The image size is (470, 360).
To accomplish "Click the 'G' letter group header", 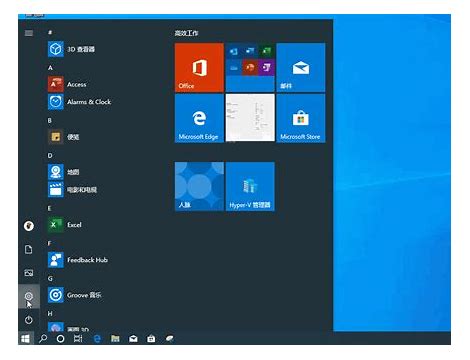I will [50, 278].
